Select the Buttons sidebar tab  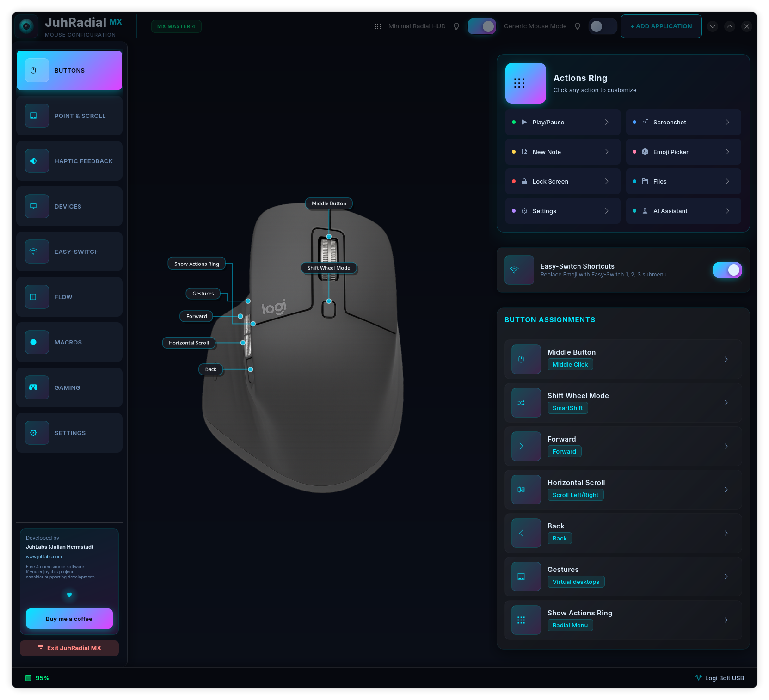[69, 70]
